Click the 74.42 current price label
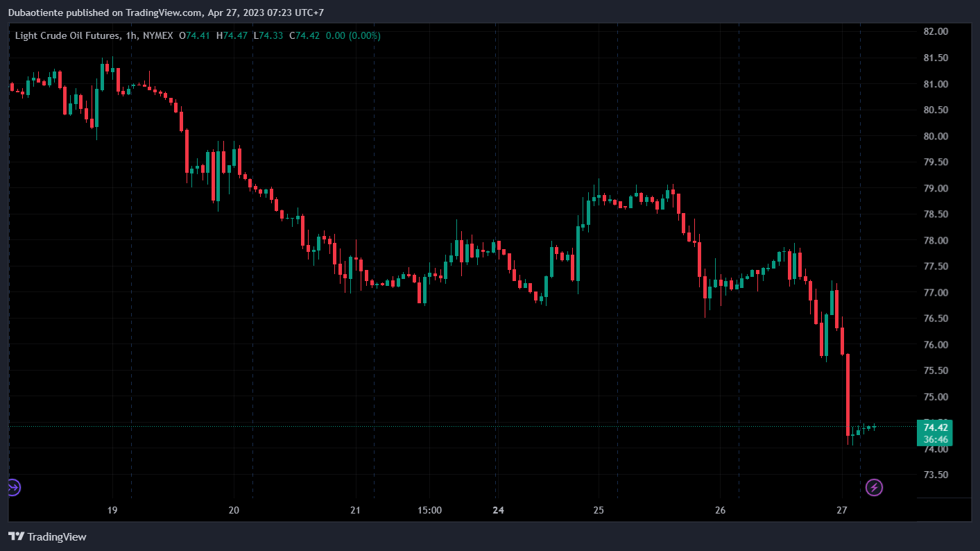 pyautogui.click(x=936, y=427)
